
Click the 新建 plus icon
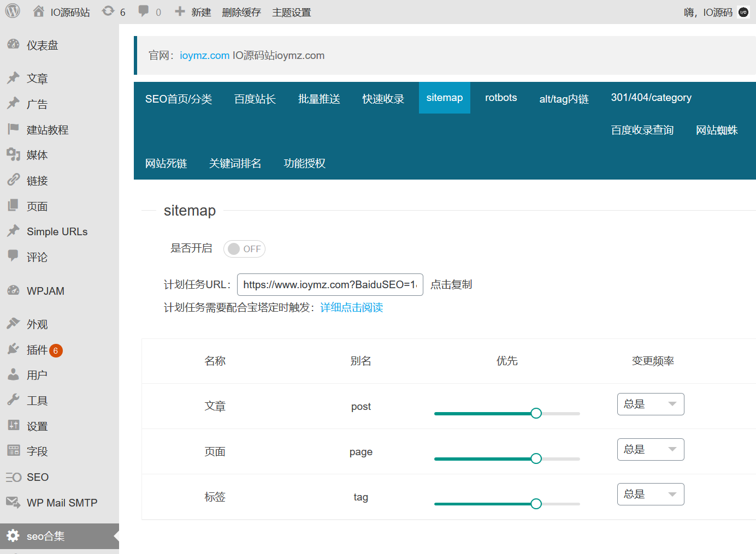tap(180, 11)
